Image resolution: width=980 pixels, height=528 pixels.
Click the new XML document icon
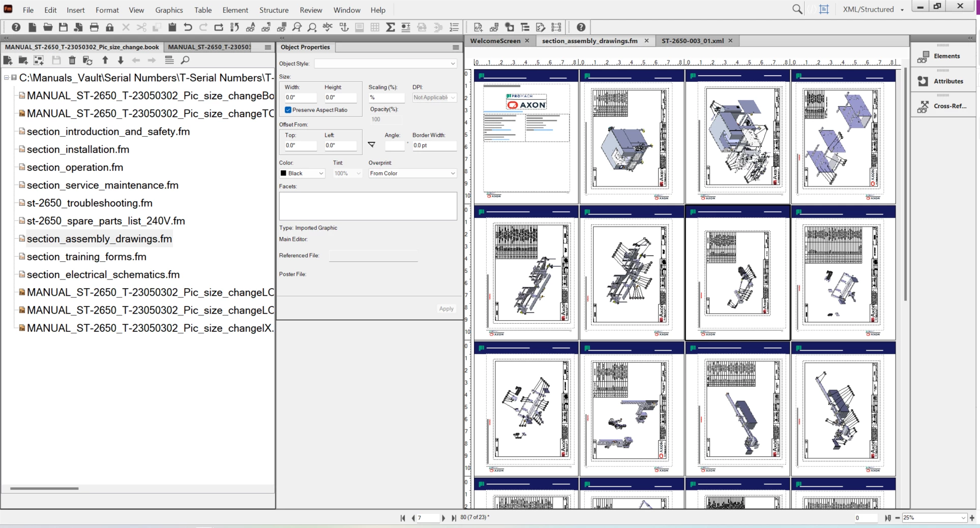[x=478, y=27]
